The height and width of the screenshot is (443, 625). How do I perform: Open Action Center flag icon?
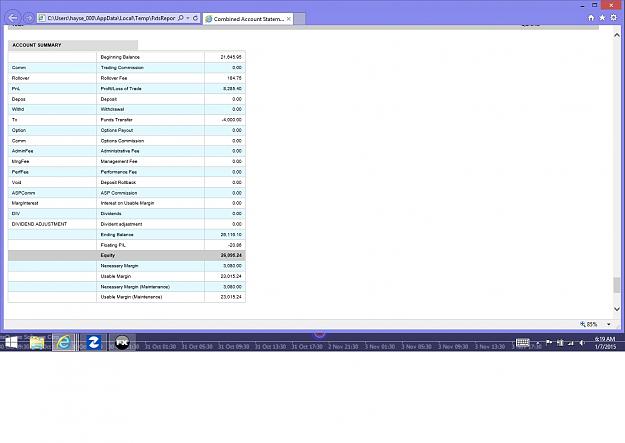point(549,343)
